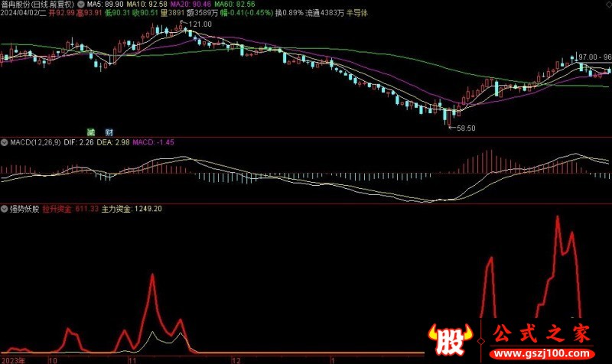Click the 58.50 low price marker
The width and height of the screenshot is (612, 364).
coord(465,129)
